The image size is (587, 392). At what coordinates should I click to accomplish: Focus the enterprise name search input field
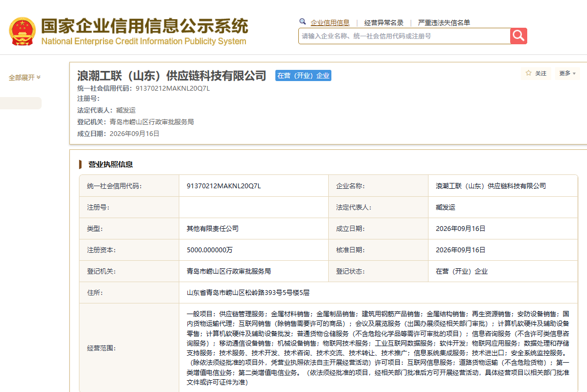[x=404, y=36]
